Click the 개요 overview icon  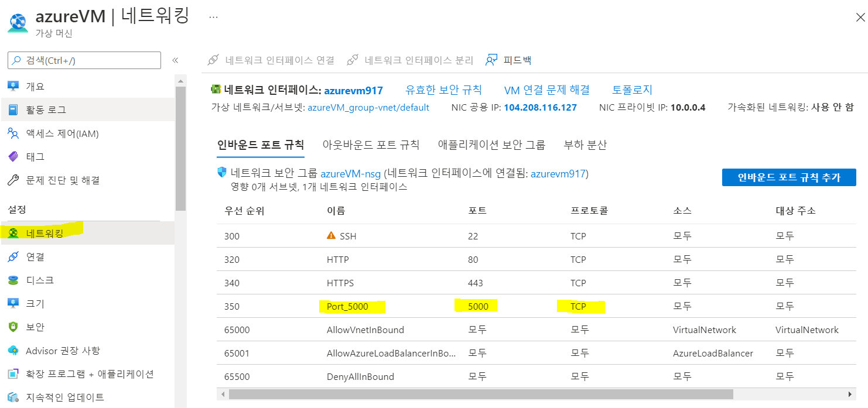[13, 87]
